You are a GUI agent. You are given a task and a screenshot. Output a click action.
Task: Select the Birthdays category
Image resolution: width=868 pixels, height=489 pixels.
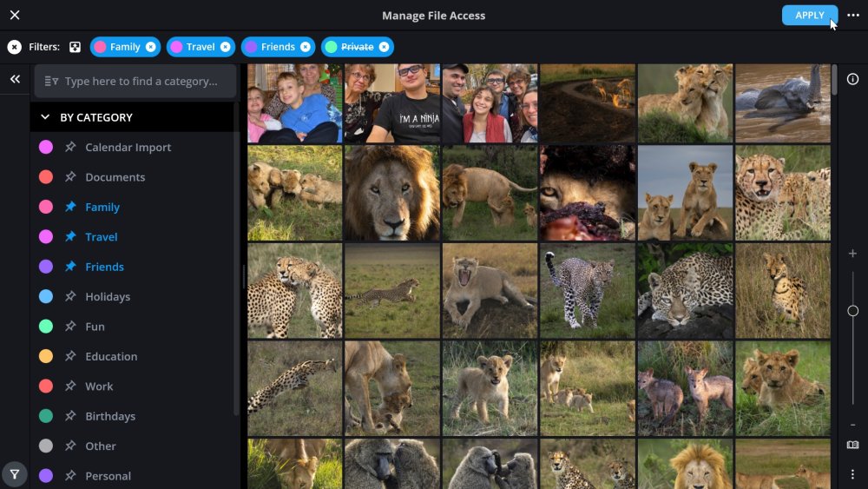[x=110, y=416]
